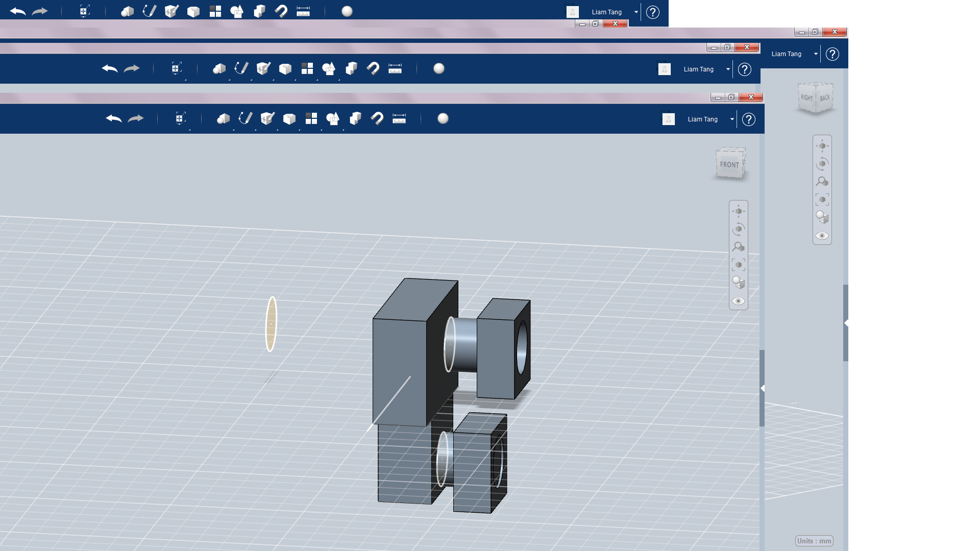Open Construct tool in middle window toolbar
Screen dimensions: 980x551
pos(263,68)
